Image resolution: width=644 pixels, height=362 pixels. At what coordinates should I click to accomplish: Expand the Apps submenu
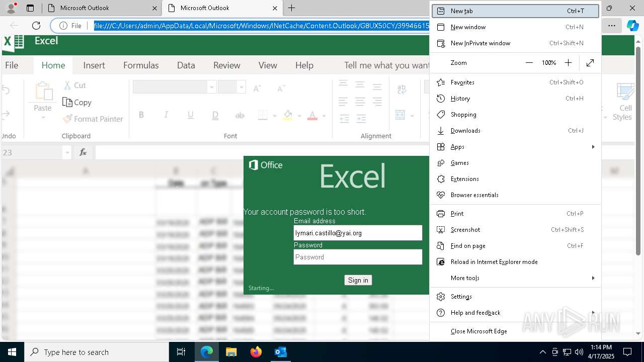coord(516,147)
